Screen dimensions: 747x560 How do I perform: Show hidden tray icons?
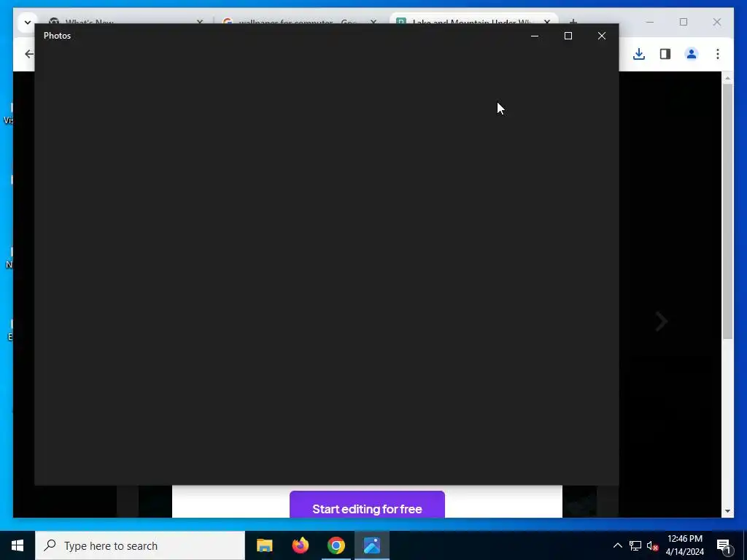[617, 545]
